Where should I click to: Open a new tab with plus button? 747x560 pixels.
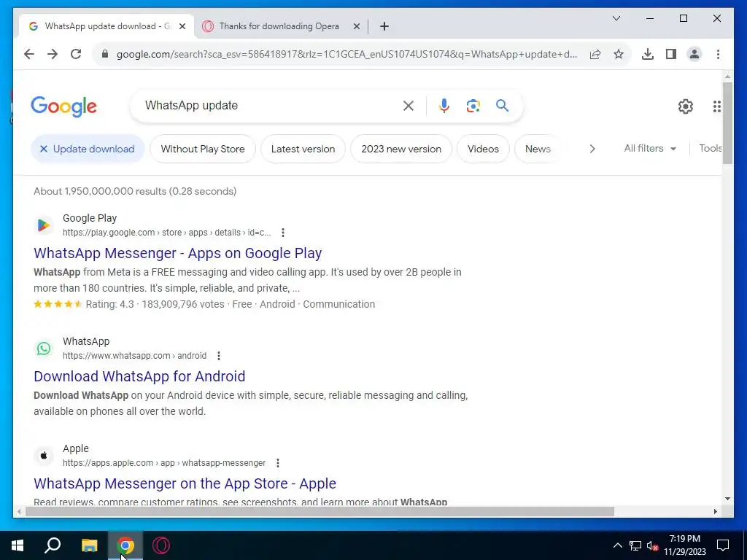tap(384, 26)
